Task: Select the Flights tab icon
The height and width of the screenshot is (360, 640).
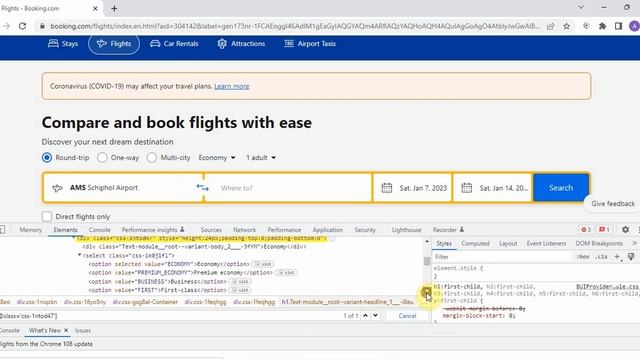Action: pos(102,43)
